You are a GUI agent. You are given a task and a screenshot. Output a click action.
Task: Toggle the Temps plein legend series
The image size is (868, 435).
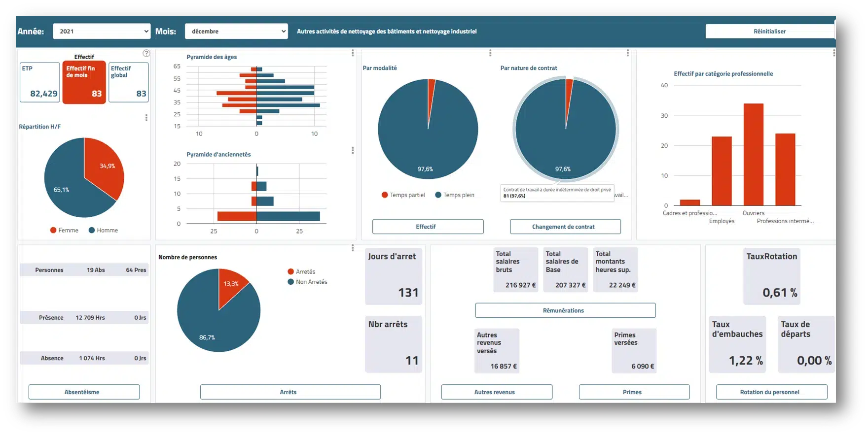point(455,195)
